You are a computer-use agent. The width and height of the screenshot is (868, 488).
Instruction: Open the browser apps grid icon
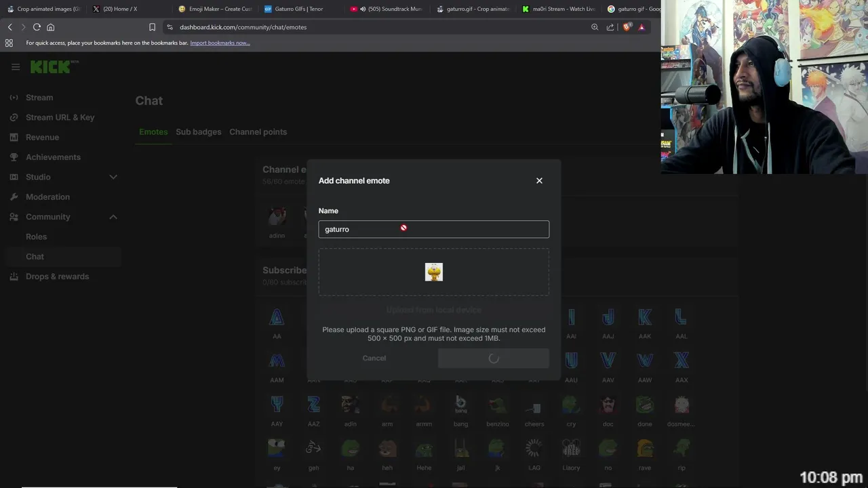9,43
